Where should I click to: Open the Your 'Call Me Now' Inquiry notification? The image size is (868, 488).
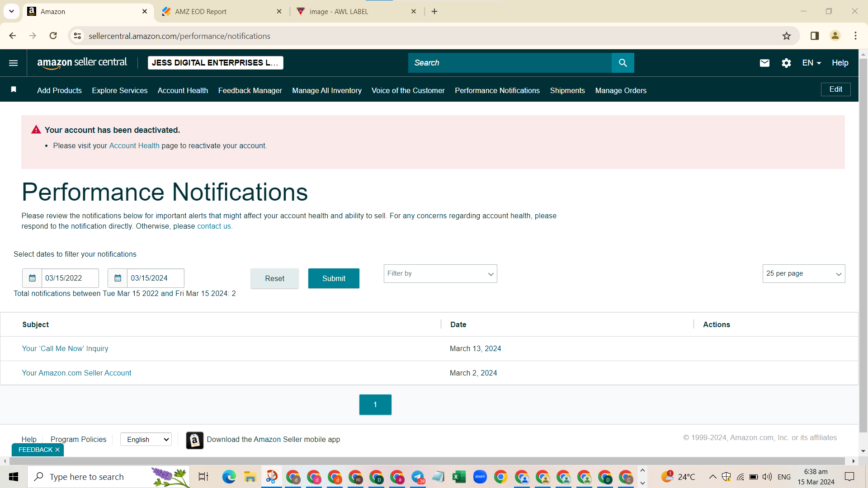[65, 348]
